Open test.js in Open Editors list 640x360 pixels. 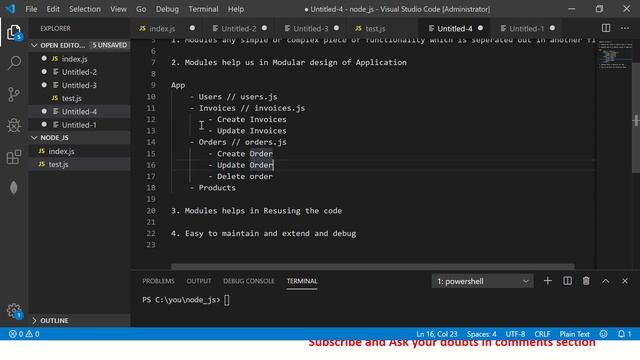79,98
